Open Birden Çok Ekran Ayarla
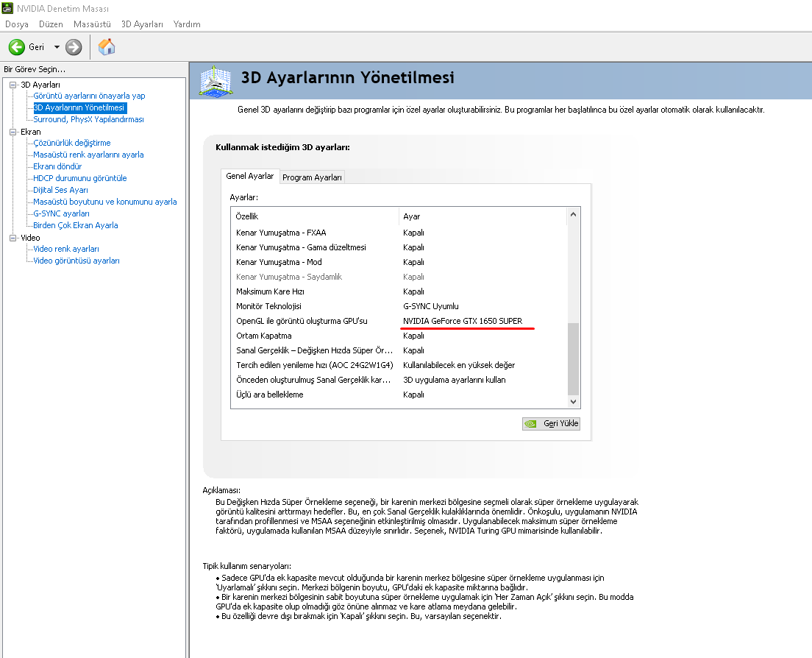The image size is (812, 658). point(76,225)
